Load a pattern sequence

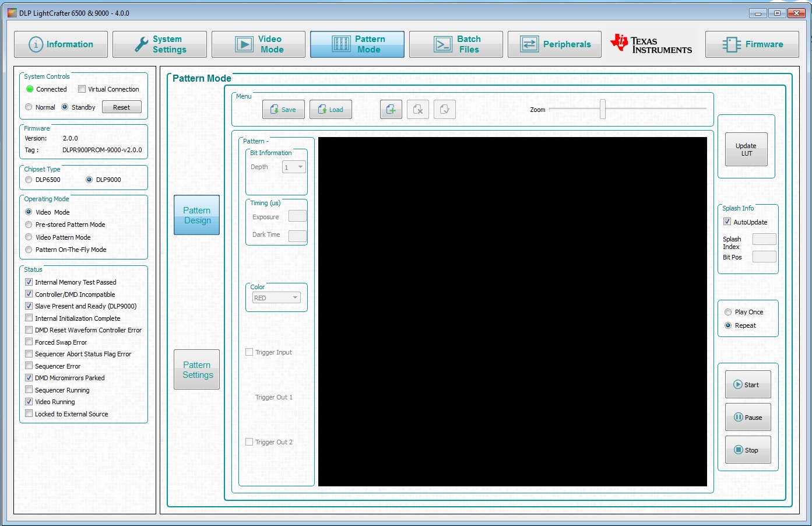[x=331, y=109]
